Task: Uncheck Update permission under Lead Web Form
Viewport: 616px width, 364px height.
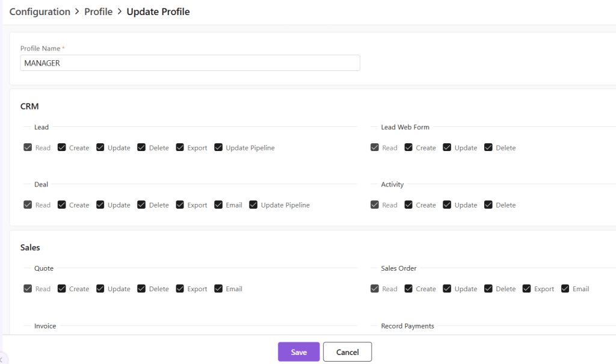Action: click(x=447, y=147)
